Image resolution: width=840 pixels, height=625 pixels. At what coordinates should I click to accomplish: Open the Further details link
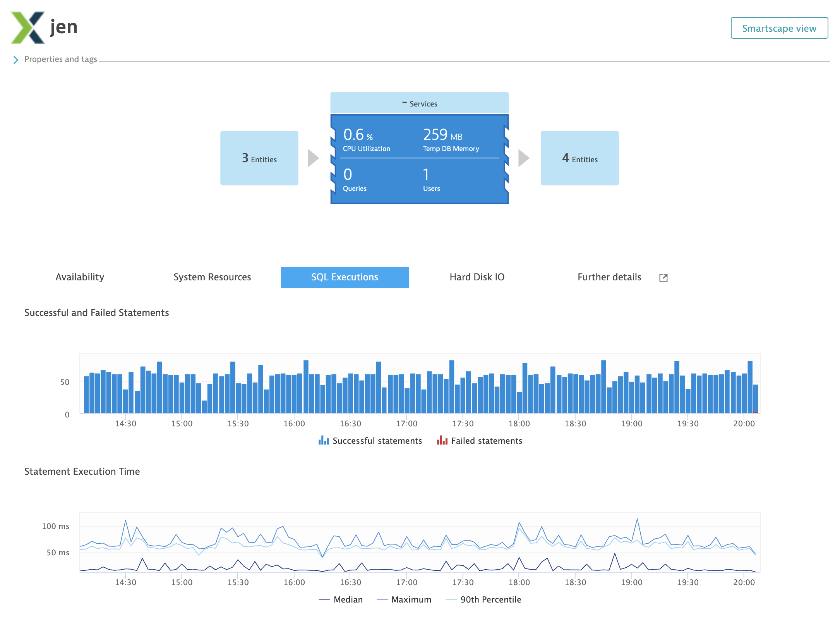609,277
